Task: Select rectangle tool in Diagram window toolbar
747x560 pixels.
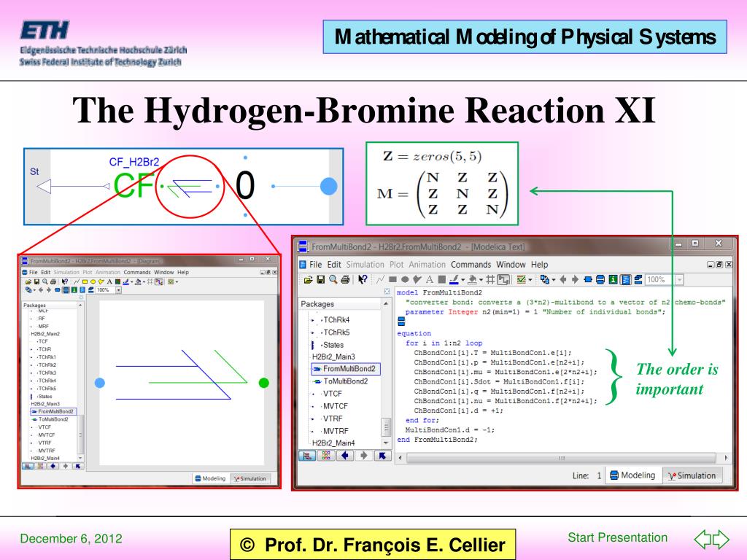Action: tap(85, 281)
